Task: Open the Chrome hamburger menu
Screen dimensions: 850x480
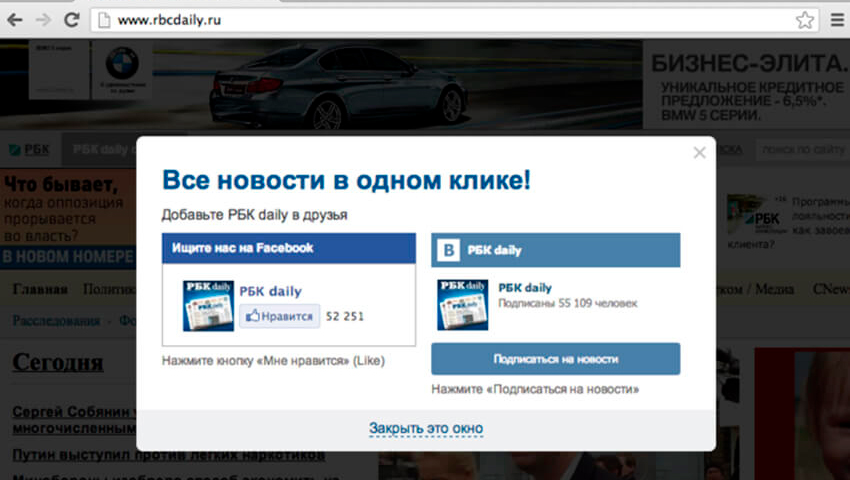Action: pos(838,21)
